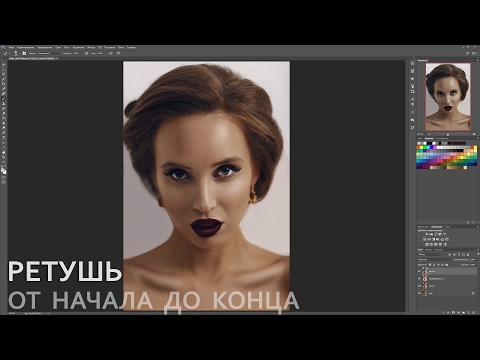
Task: Click the Navigator preview thumbnail
Action: tap(448, 97)
